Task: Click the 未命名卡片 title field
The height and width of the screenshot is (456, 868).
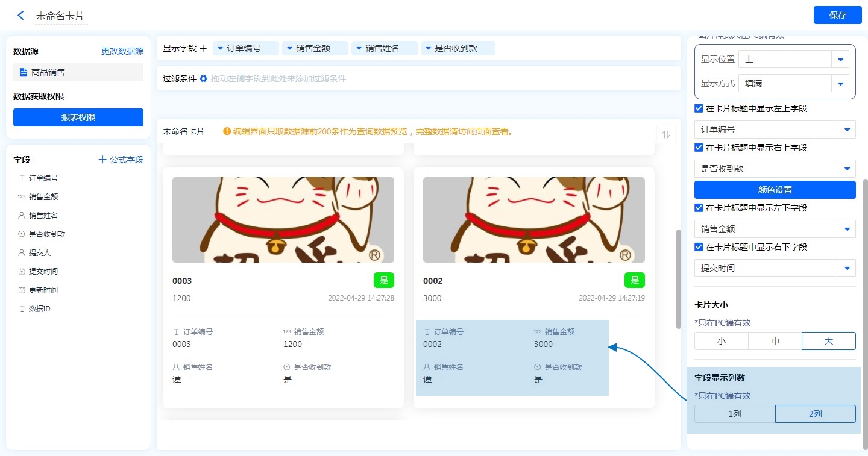Action: coord(61,16)
